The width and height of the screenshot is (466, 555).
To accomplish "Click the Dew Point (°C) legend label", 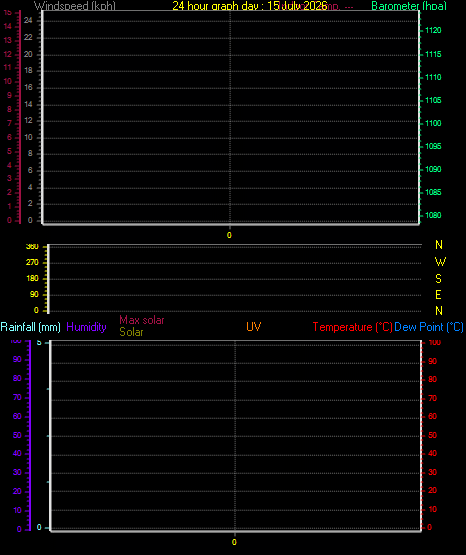I will click(429, 327).
